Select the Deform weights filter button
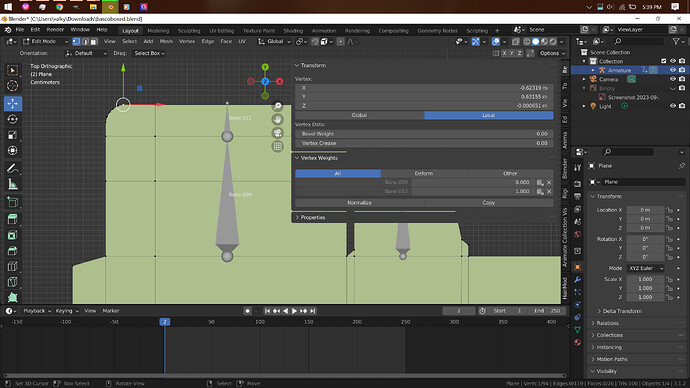 coord(424,173)
